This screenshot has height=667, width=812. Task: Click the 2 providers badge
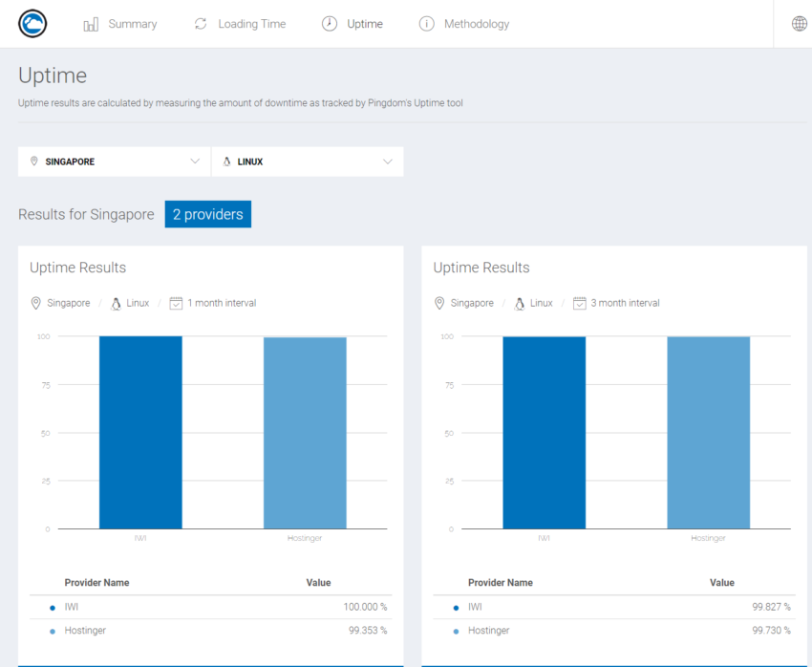(x=207, y=214)
